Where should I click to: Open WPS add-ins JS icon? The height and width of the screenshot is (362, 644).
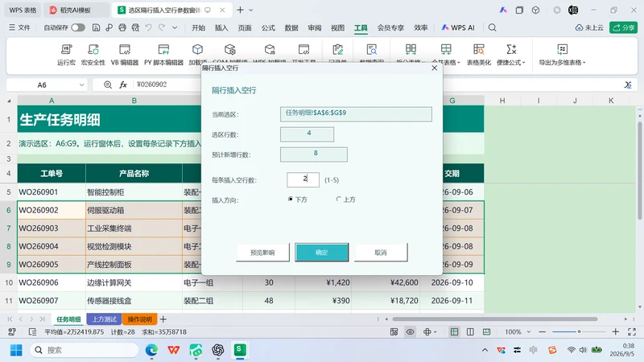[270, 50]
